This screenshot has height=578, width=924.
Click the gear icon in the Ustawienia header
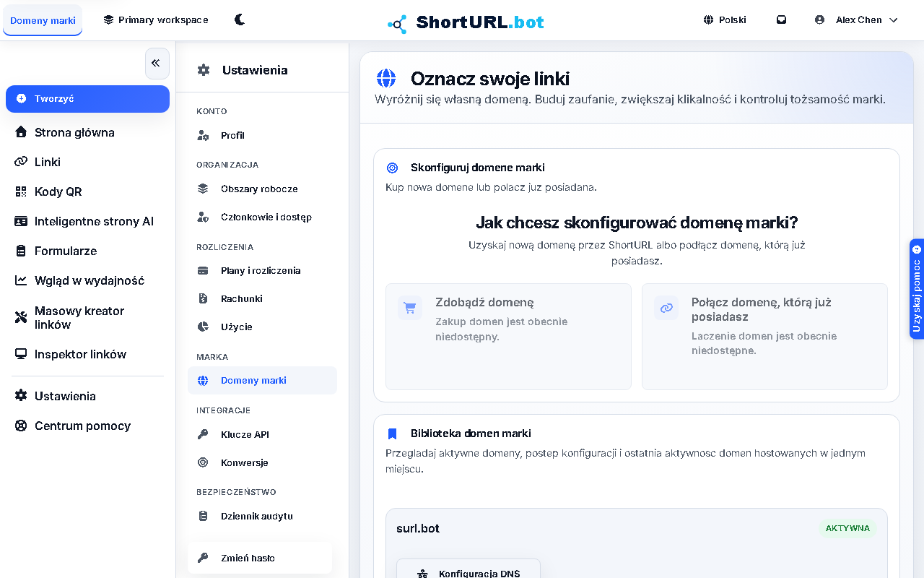(204, 70)
